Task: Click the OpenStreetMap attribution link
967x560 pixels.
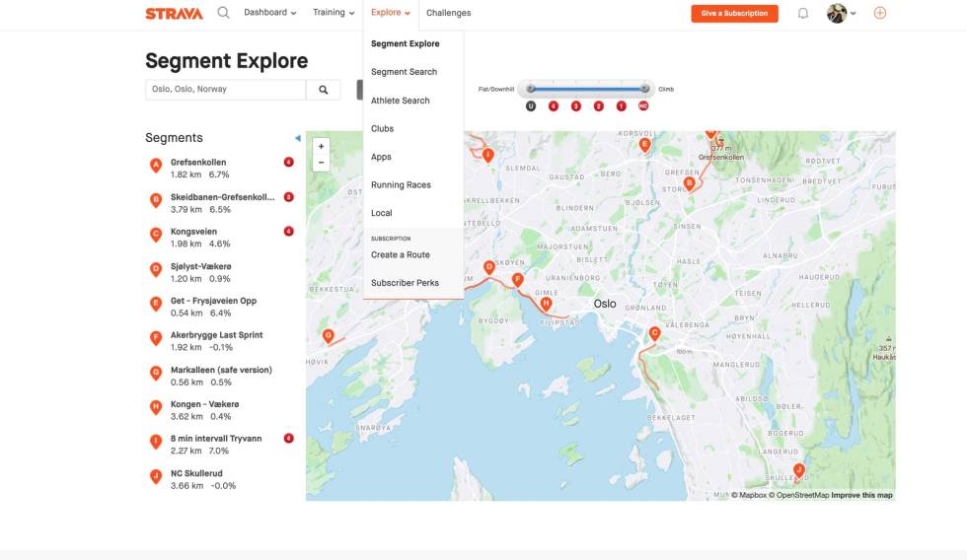Action: pos(798,495)
